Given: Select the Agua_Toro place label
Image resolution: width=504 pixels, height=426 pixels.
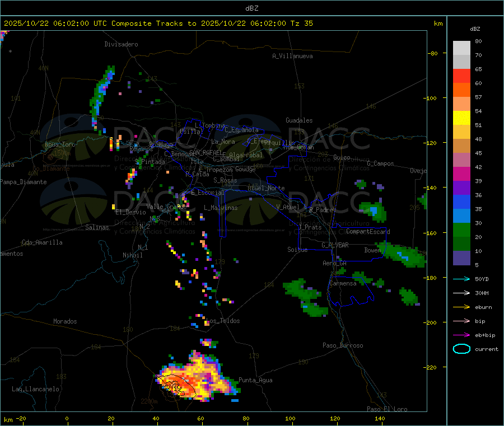Looking at the screenshot, I should click(x=60, y=144).
